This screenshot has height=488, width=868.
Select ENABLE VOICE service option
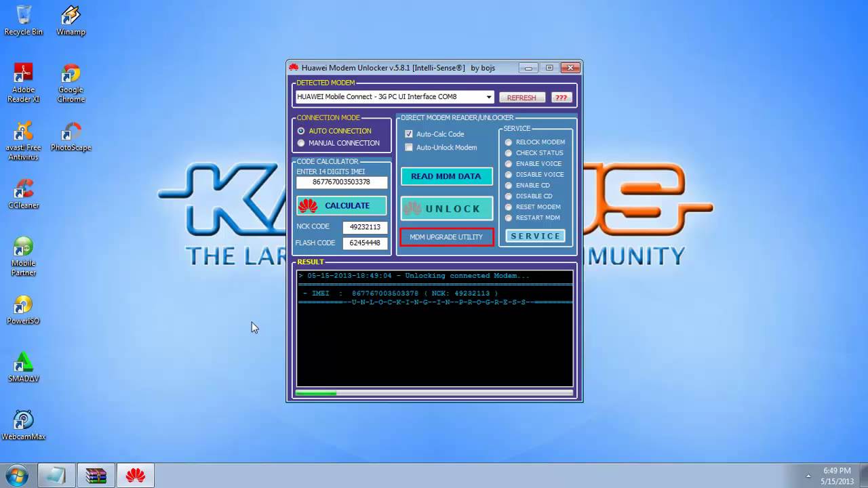coord(509,164)
